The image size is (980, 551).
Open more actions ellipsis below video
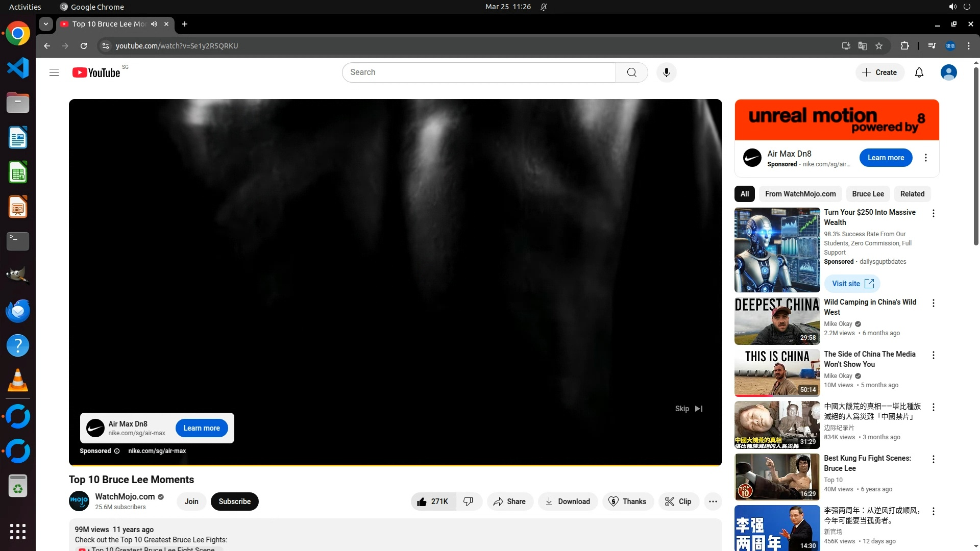click(713, 502)
